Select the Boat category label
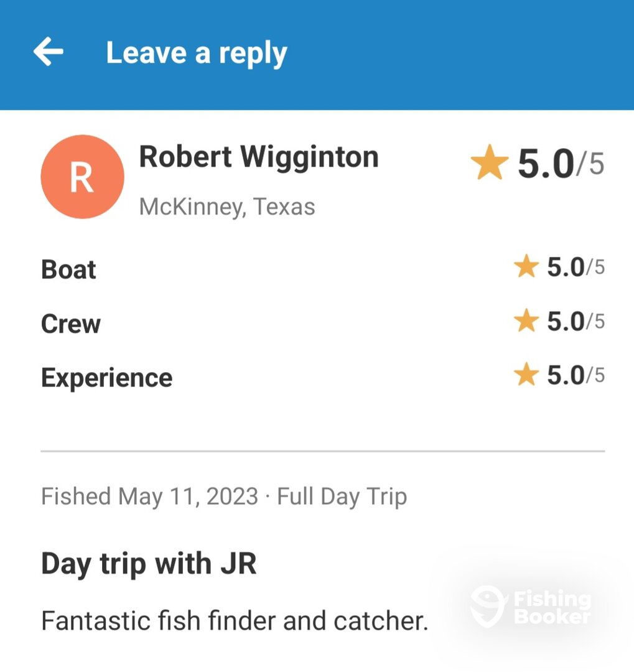Screen dimensions: 634x672 click(68, 269)
